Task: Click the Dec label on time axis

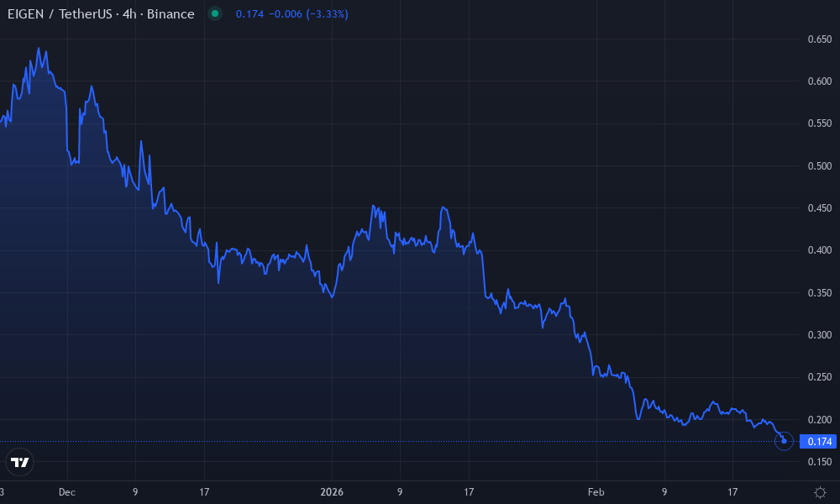Action: point(66,492)
